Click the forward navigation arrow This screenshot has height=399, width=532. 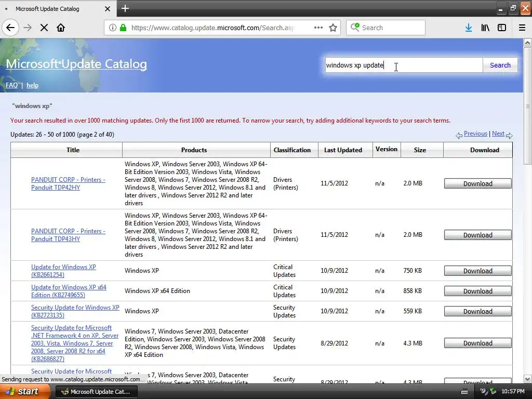[x=28, y=28]
